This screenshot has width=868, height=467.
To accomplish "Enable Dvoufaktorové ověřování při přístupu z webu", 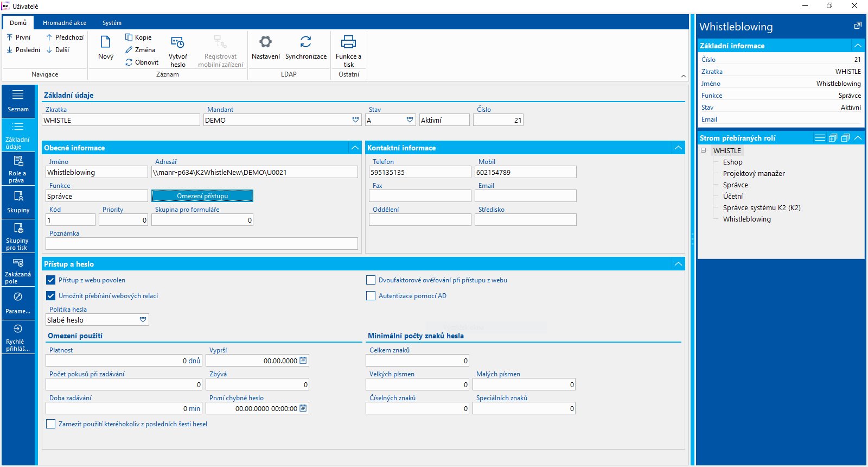I will click(x=371, y=280).
